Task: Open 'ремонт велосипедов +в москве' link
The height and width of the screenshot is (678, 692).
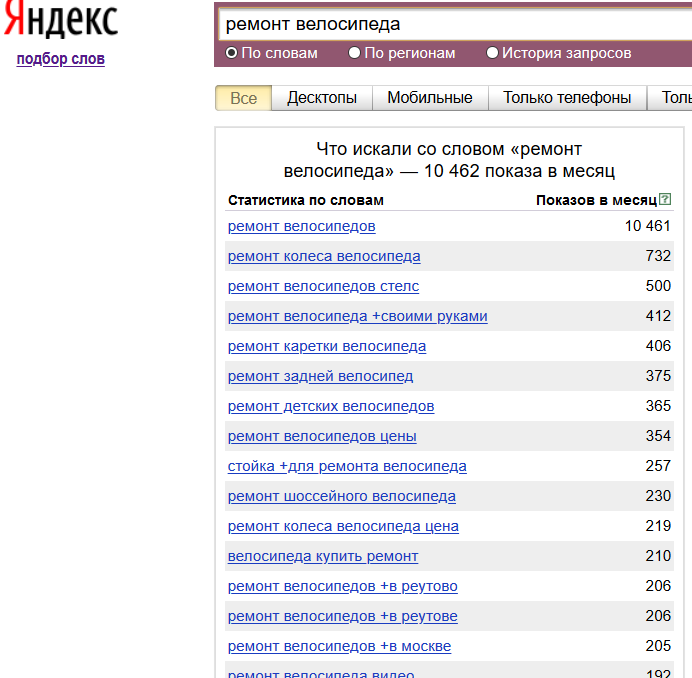Action: pyautogui.click(x=339, y=646)
